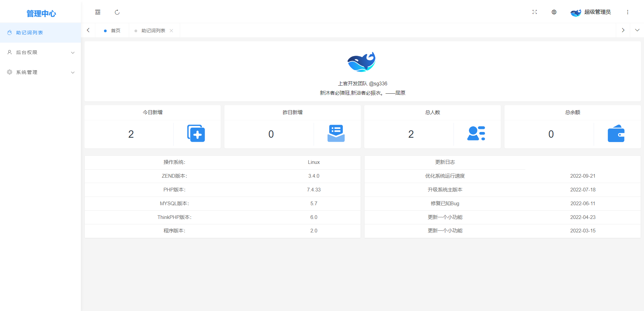Click the 助记词列表 sidebar icon
This screenshot has width=644, height=311.
coord(9,32)
